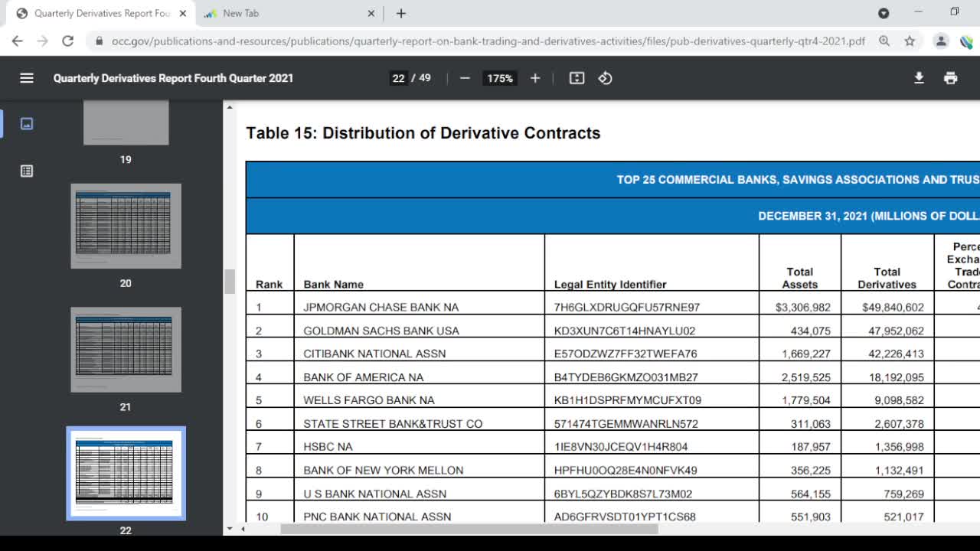Click the fit to page icon
This screenshot has width=980, height=551.
577,78
